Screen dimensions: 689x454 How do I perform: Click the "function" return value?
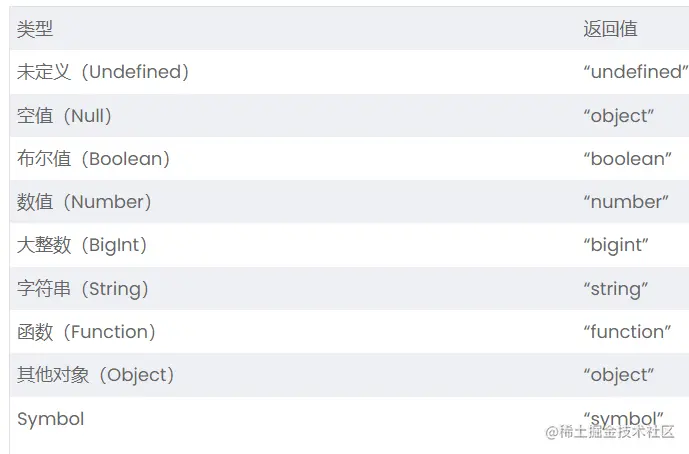627,332
